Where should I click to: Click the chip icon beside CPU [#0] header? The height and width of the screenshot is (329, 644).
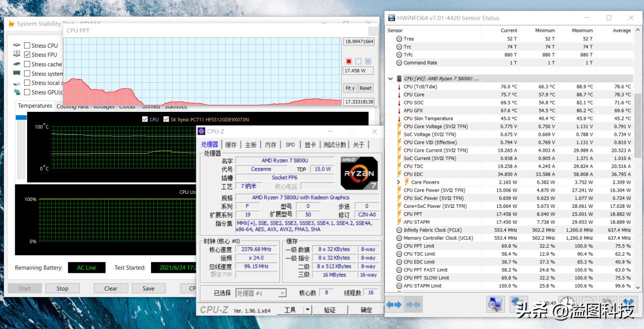pos(399,78)
